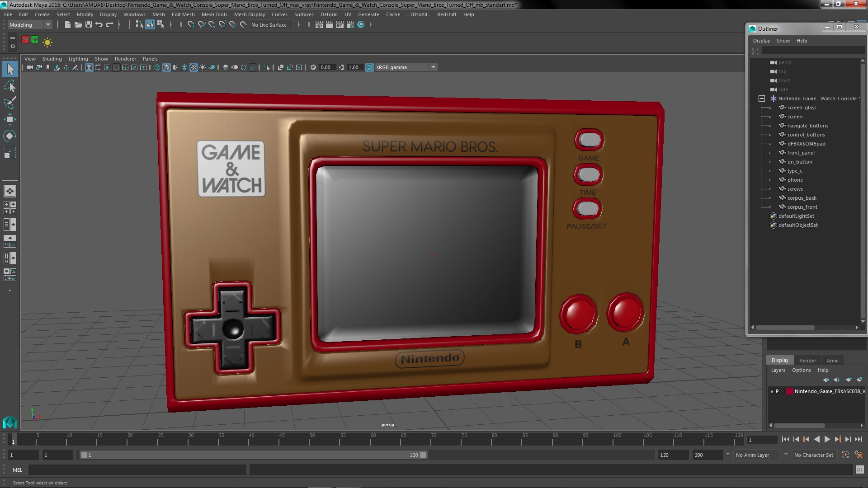Create a new layer with plus icon
This screenshot has width=868, height=488.
pyautogui.click(x=849, y=380)
